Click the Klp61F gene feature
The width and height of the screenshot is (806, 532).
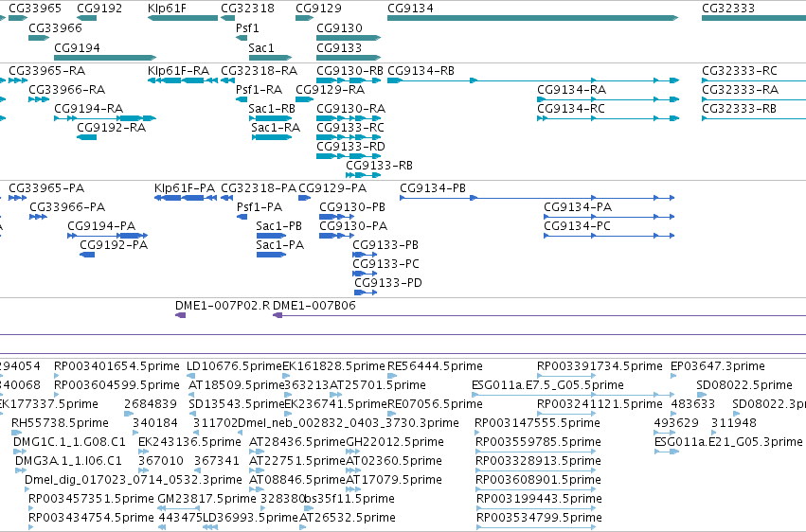pyautogui.click(x=183, y=18)
